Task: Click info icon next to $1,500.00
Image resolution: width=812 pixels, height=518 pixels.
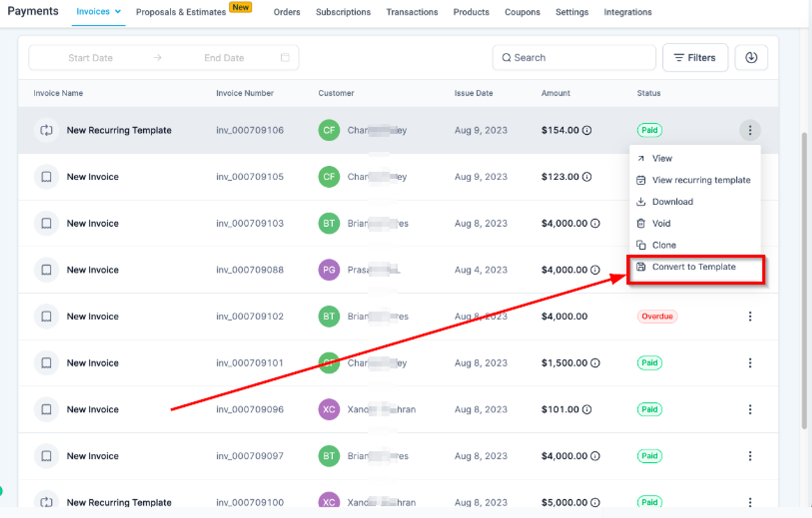Action: coord(595,363)
